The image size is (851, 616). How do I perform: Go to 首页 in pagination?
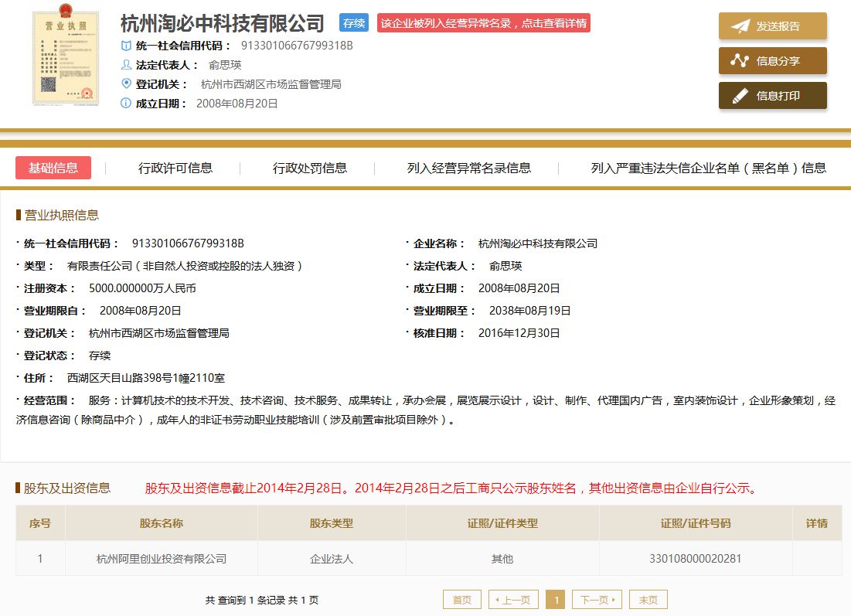pyautogui.click(x=462, y=600)
